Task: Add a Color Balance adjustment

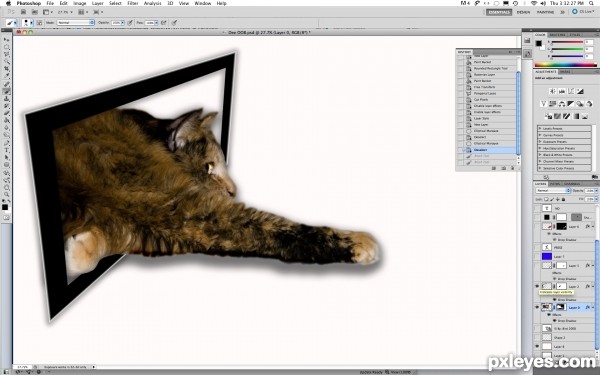Action: click(x=562, y=104)
